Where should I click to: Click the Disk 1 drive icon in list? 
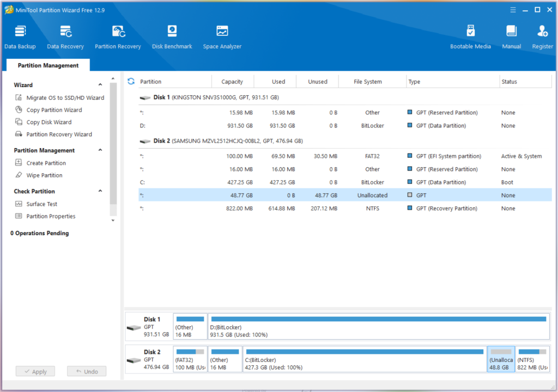pos(145,97)
